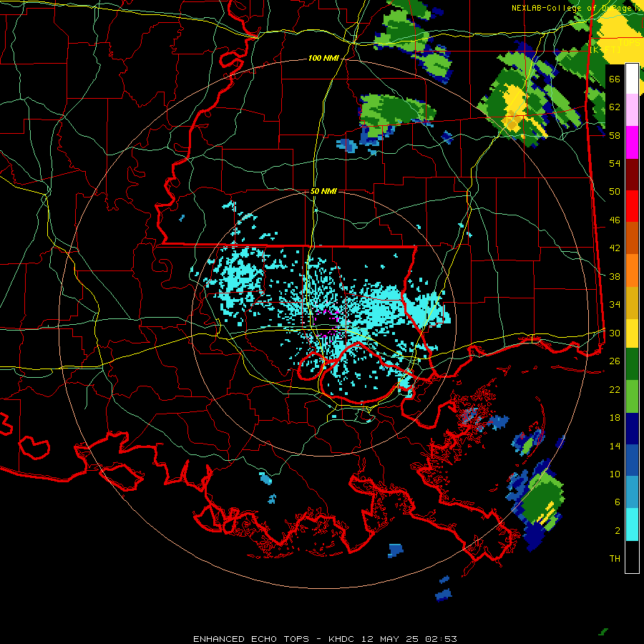Click the 66 legend value
Image resolution: width=644 pixels, height=644 pixels.
pyautogui.click(x=615, y=79)
